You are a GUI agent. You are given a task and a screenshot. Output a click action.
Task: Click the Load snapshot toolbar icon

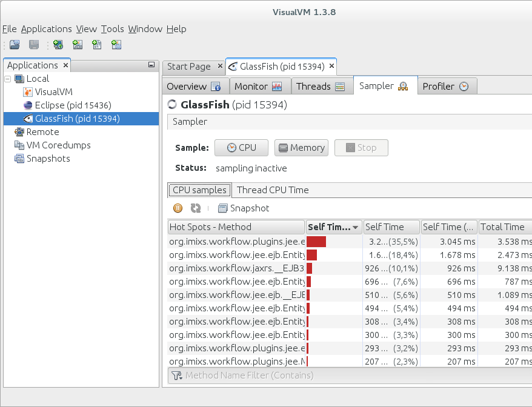(15, 45)
